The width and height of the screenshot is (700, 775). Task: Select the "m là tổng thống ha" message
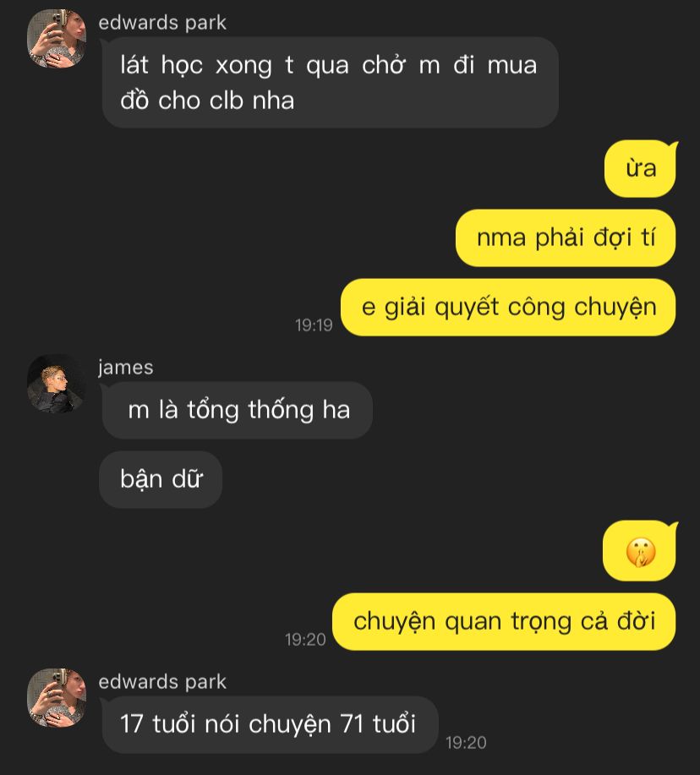(x=237, y=410)
